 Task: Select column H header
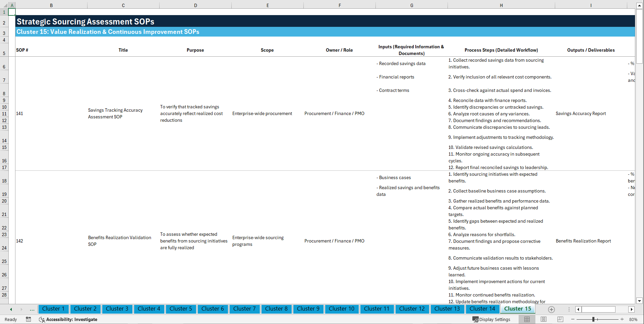click(501, 5)
